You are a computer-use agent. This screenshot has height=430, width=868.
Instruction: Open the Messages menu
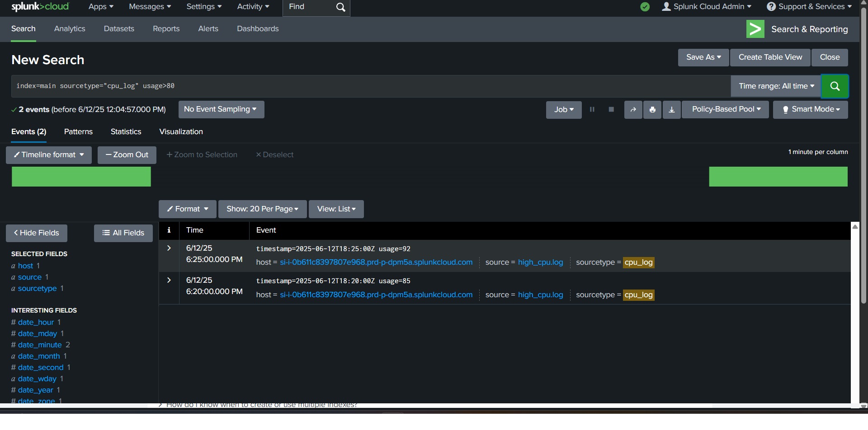pyautogui.click(x=150, y=7)
